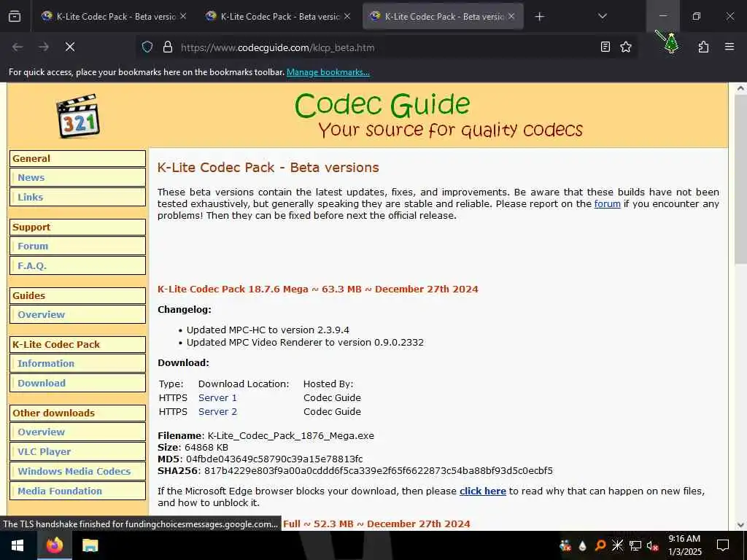Stop page loading with X button
The image size is (747, 560).
(70, 47)
